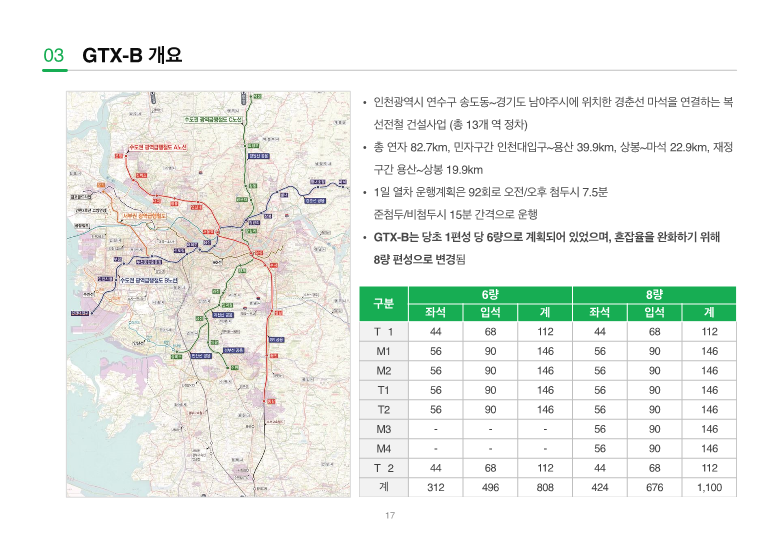Click the slide title "GTX-B 개요"
780x540 pixels.
132,55
